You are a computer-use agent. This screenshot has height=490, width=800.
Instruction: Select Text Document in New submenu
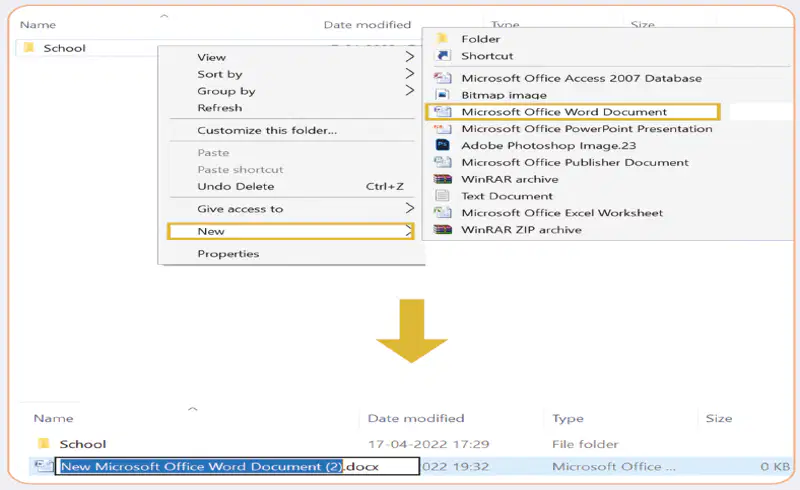pyautogui.click(x=507, y=196)
